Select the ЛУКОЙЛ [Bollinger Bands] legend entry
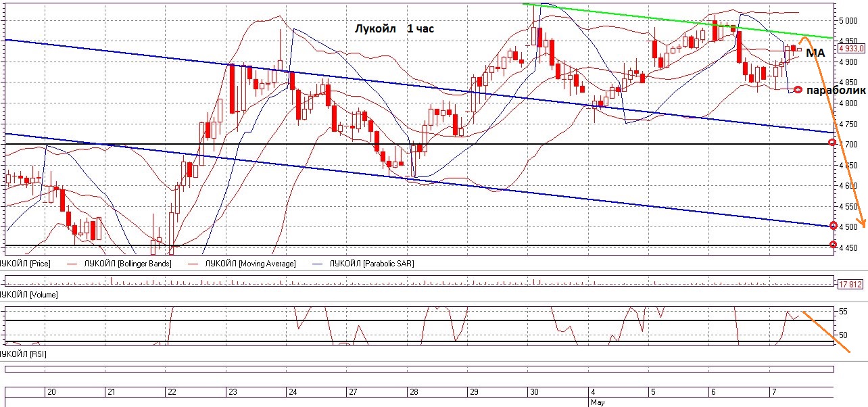This screenshot has width=868, height=407. pyautogui.click(x=128, y=264)
